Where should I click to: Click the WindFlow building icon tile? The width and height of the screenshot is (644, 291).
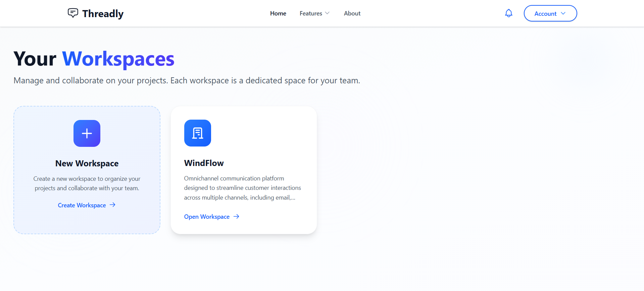pos(198,133)
